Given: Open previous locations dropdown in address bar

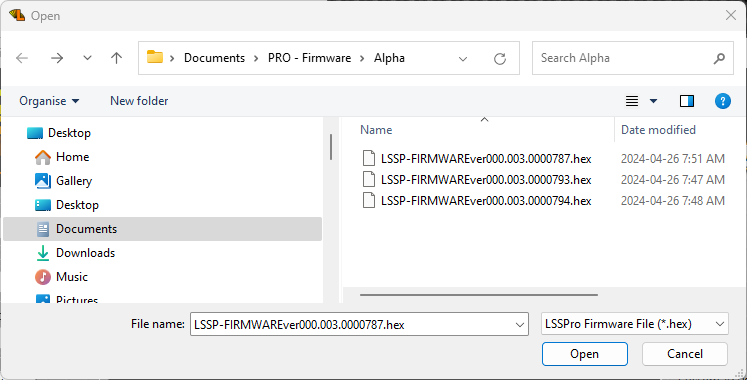Looking at the screenshot, I should 463,59.
